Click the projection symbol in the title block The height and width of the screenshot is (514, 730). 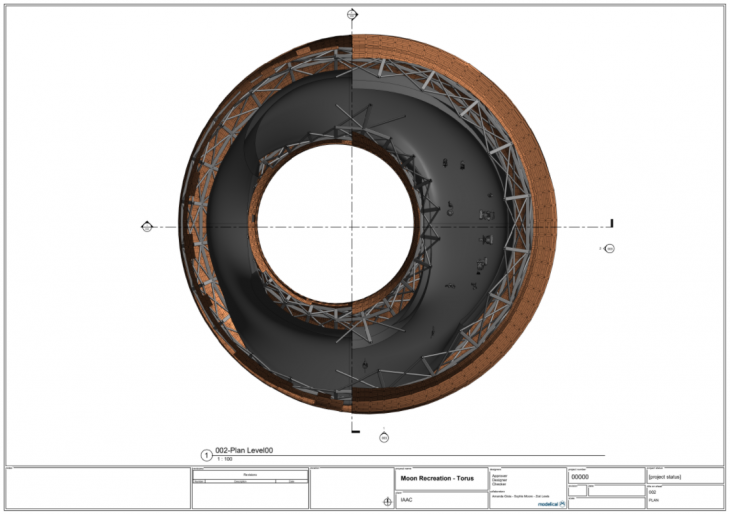click(x=387, y=502)
